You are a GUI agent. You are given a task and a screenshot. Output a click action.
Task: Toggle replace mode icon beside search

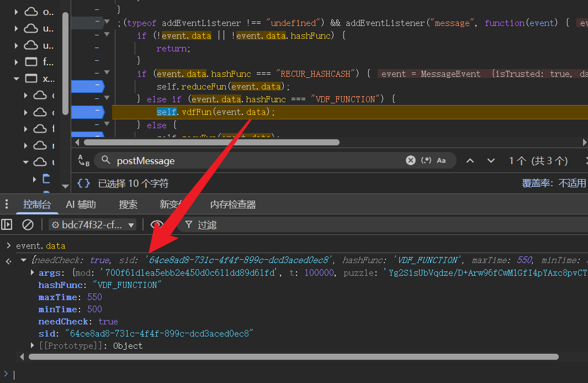coord(83,160)
